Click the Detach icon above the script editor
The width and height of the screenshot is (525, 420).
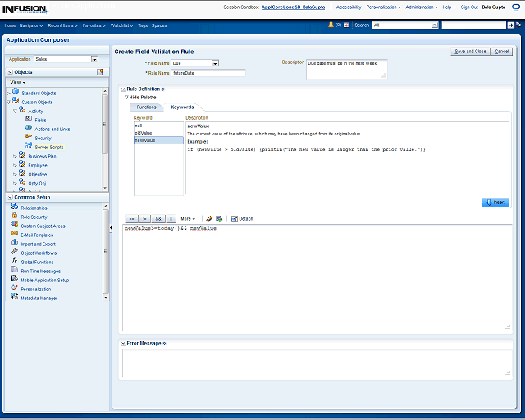click(x=235, y=219)
